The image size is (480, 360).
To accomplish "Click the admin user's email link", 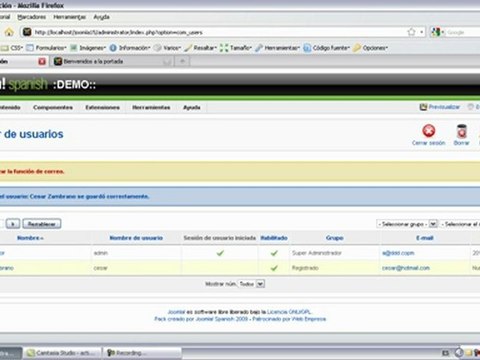I will pyautogui.click(x=398, y=253).
